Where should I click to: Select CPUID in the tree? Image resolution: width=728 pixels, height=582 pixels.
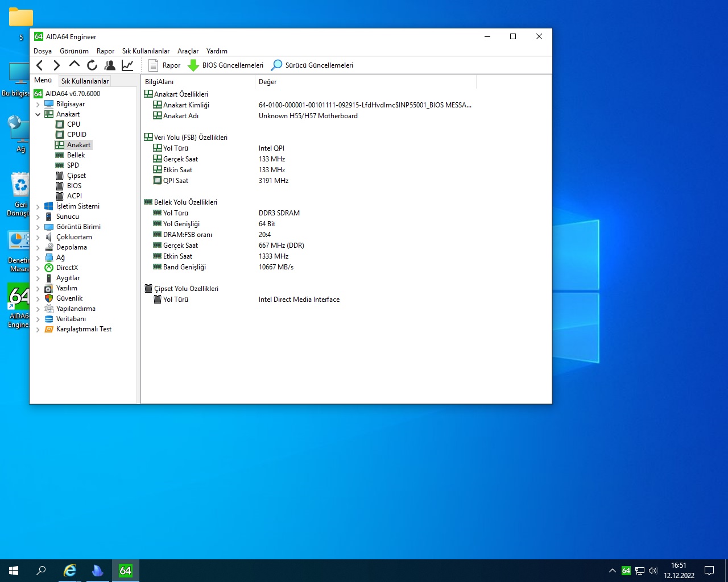(76, 135)
